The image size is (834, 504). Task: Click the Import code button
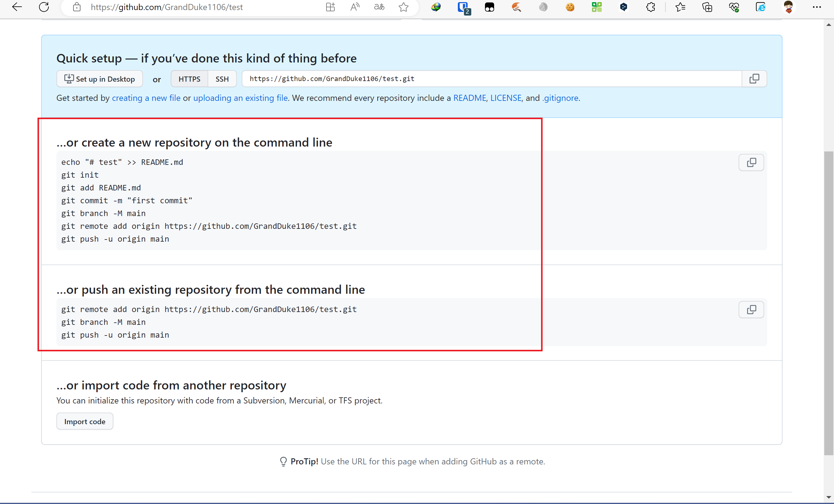(85, 421)
